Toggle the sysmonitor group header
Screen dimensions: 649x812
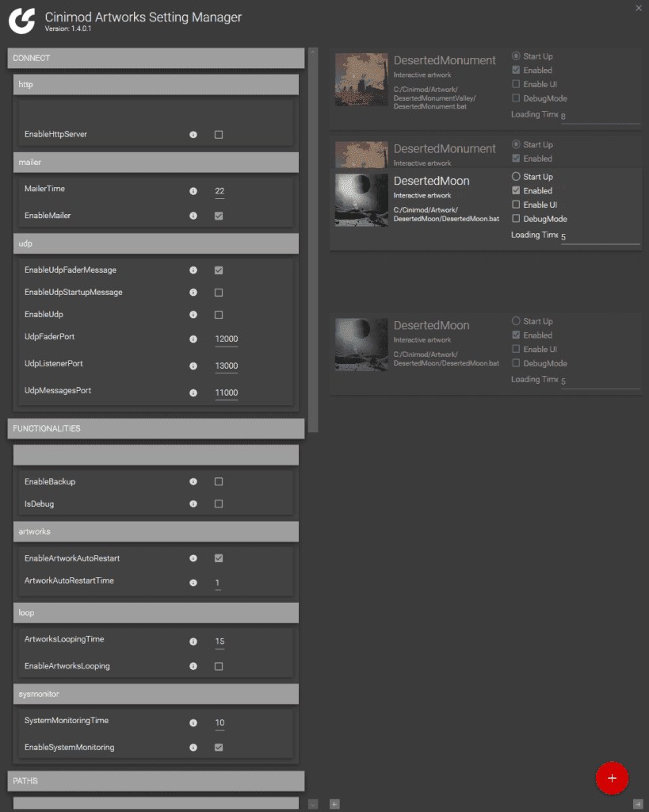pos(156,694)
